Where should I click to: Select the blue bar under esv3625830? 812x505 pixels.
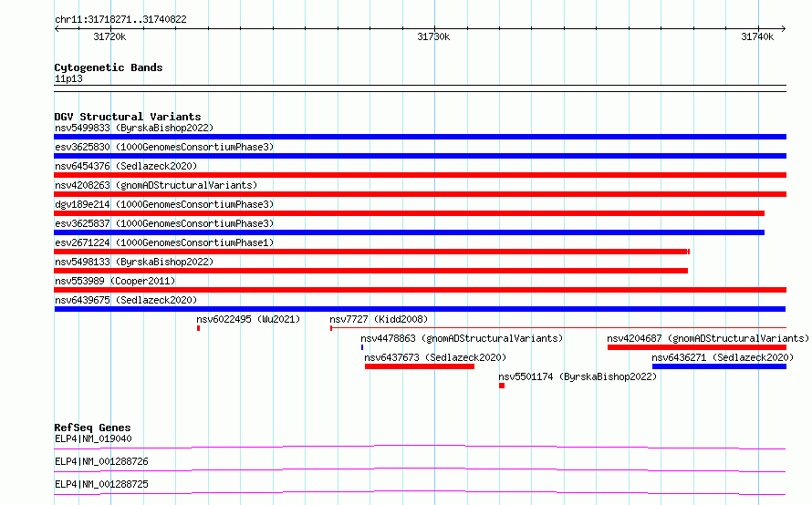tap(420, 156)
